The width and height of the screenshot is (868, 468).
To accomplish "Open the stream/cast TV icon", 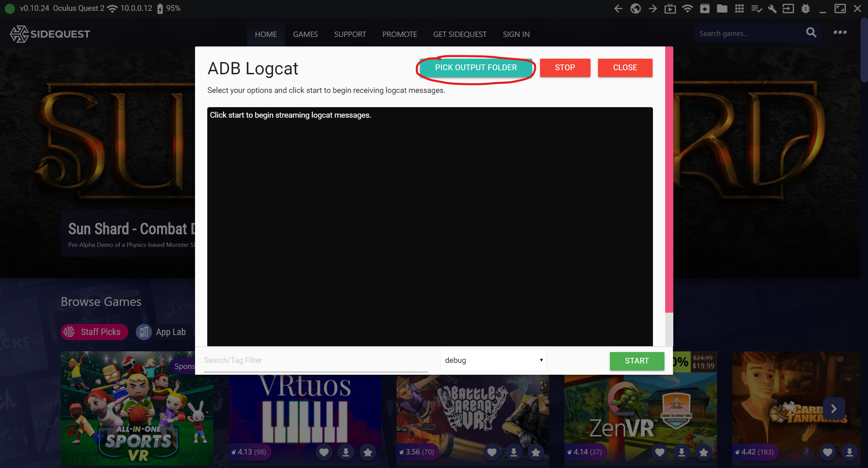I will (x=670, y=8).
